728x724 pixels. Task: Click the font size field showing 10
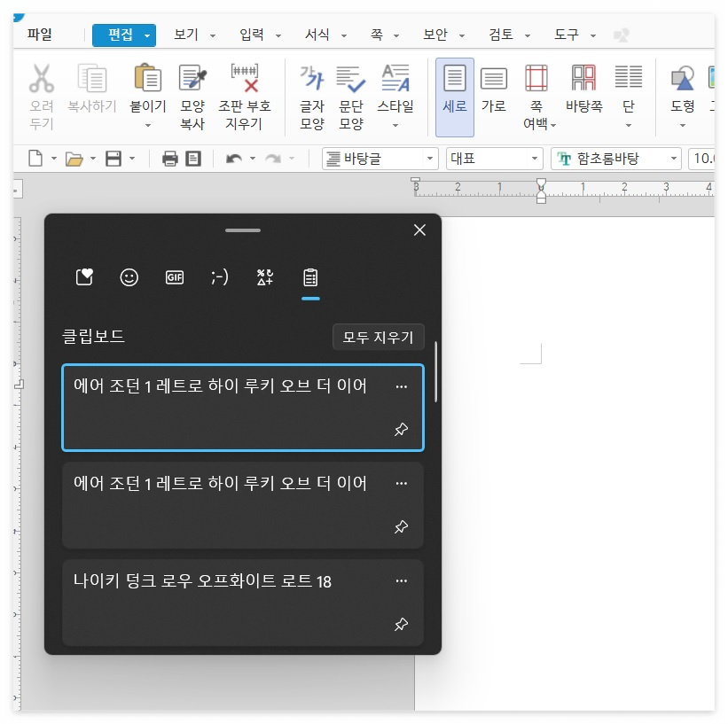pyautogui.click(x=701, y=159)
